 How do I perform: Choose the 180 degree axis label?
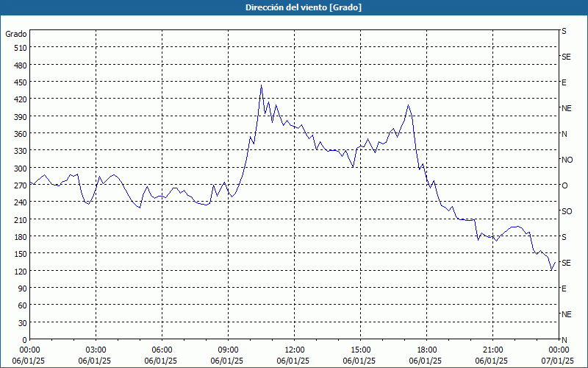[21, 237]
